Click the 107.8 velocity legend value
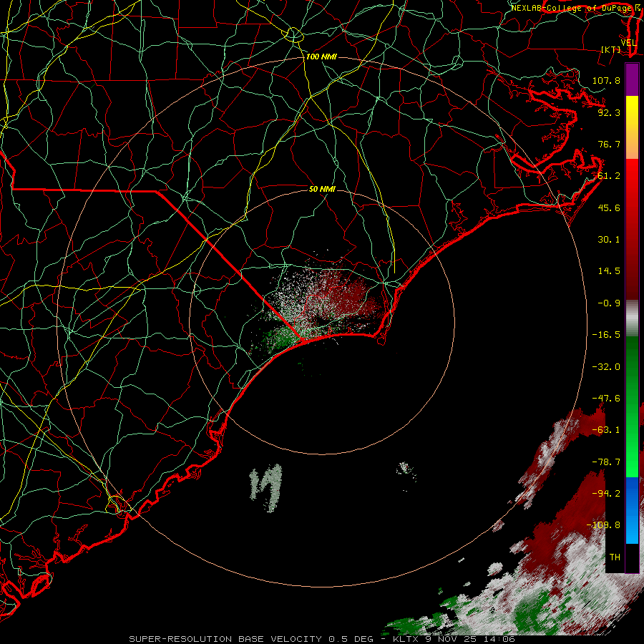The width and height of the screenshot is (644, 644). pos(606,80)
